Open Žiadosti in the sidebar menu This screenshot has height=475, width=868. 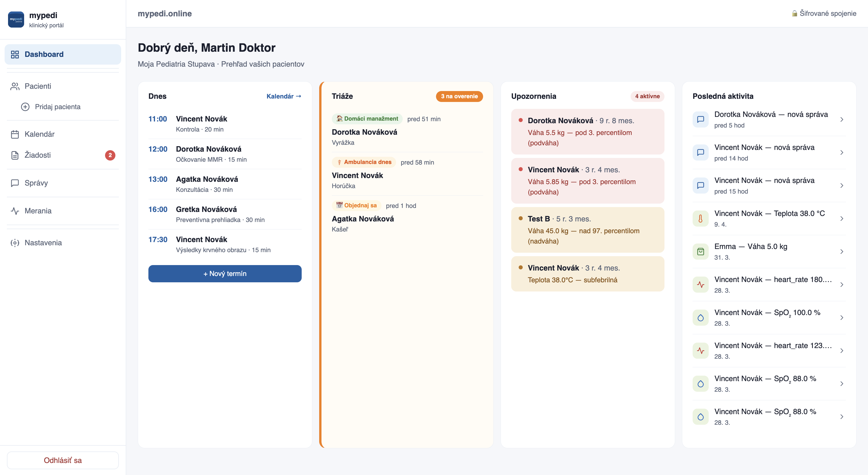pyautogui.click(x=38, y=155)
